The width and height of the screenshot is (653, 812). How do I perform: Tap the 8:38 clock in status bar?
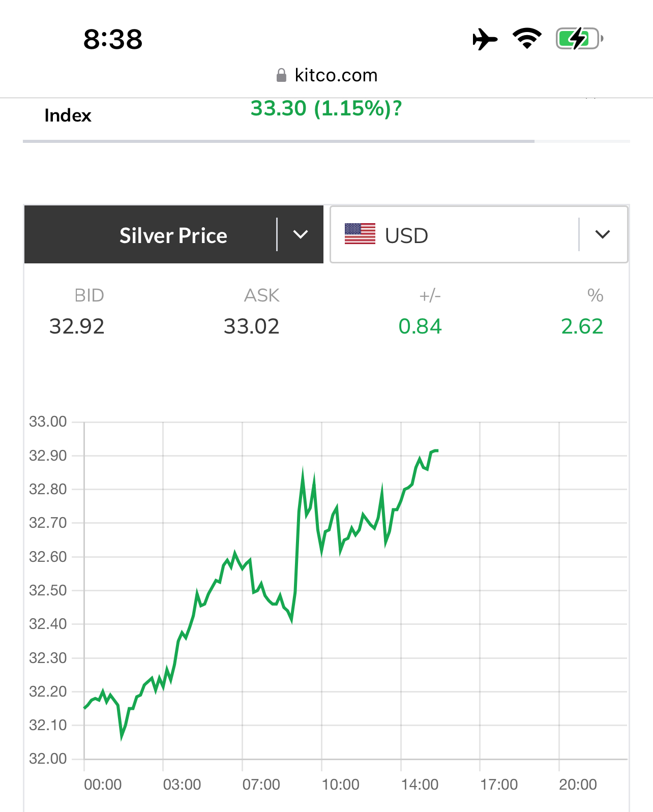point(113,39)
